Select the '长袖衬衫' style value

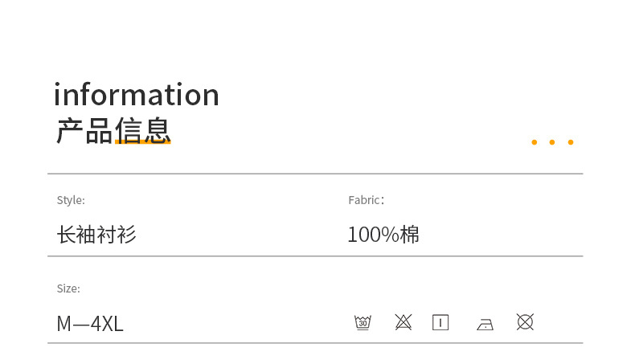(x=96, y=235)
